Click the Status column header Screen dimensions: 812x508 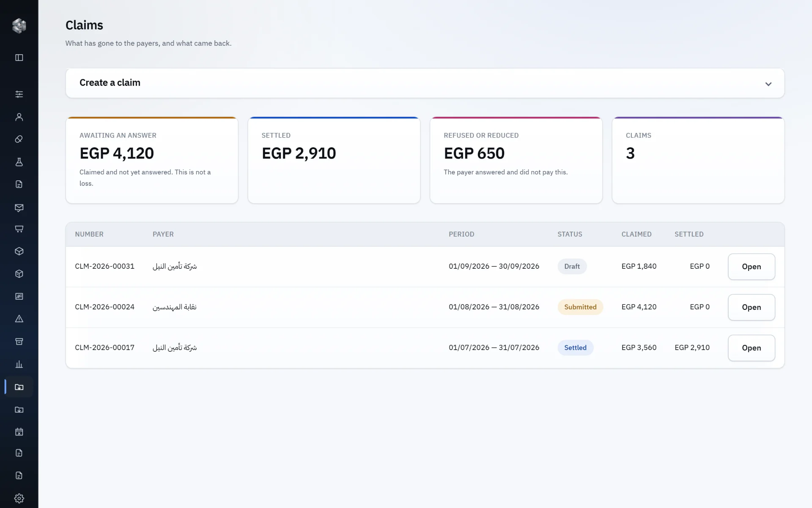coord(570,234)
